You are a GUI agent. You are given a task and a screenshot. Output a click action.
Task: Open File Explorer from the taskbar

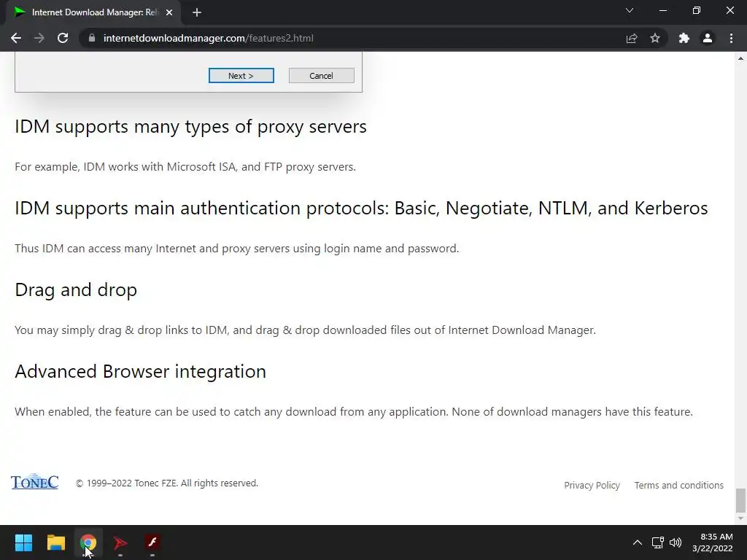pos(55,542)
